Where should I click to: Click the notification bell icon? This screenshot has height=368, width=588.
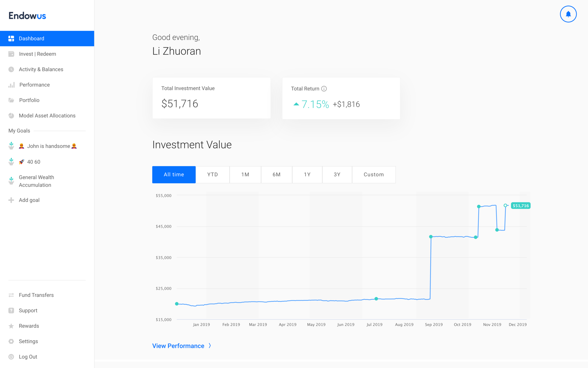coord(568,14)
